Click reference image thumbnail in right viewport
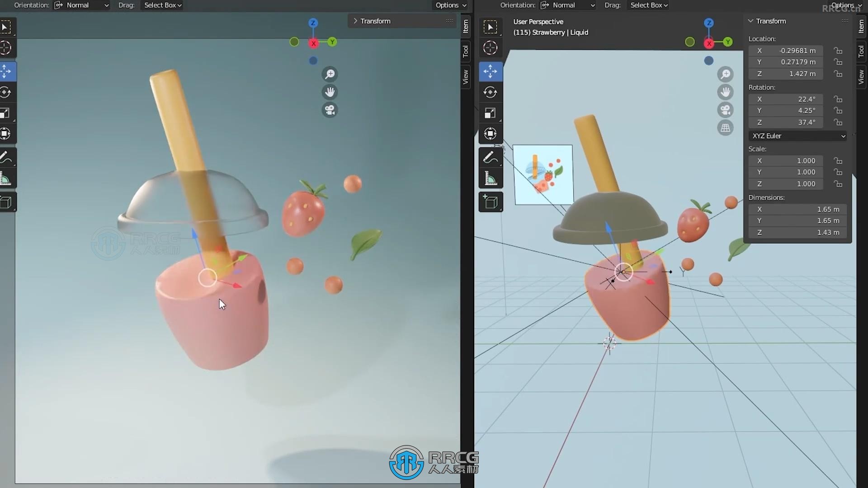Viewport: 868px width, 488px height. click(543, 174)
